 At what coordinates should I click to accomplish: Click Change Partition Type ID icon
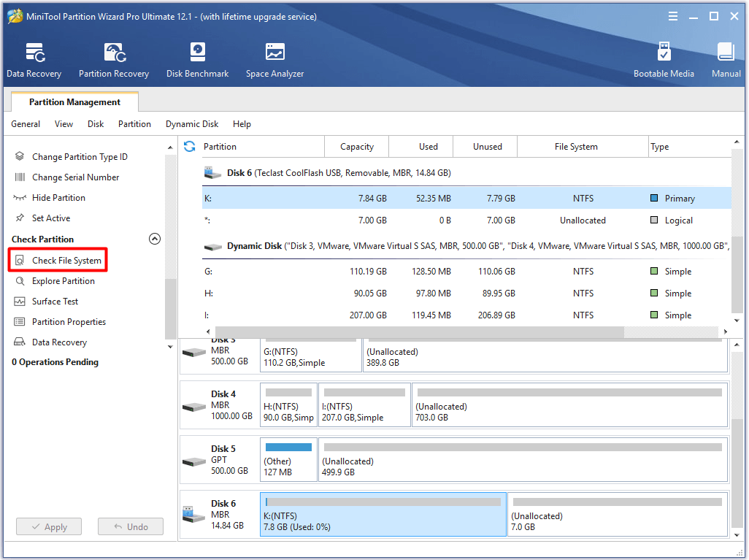tap(20, 156)
